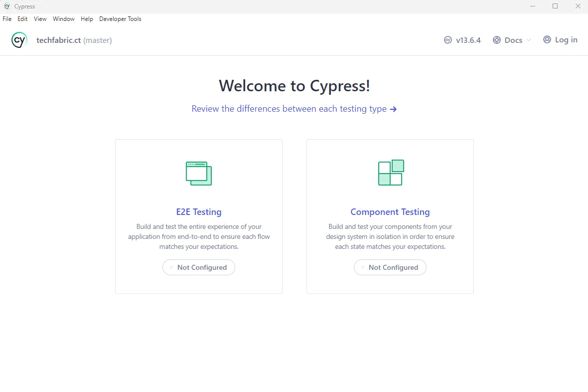Open the Window menu
The width and height of the screenshot is (588, 392).
[63, 19]
